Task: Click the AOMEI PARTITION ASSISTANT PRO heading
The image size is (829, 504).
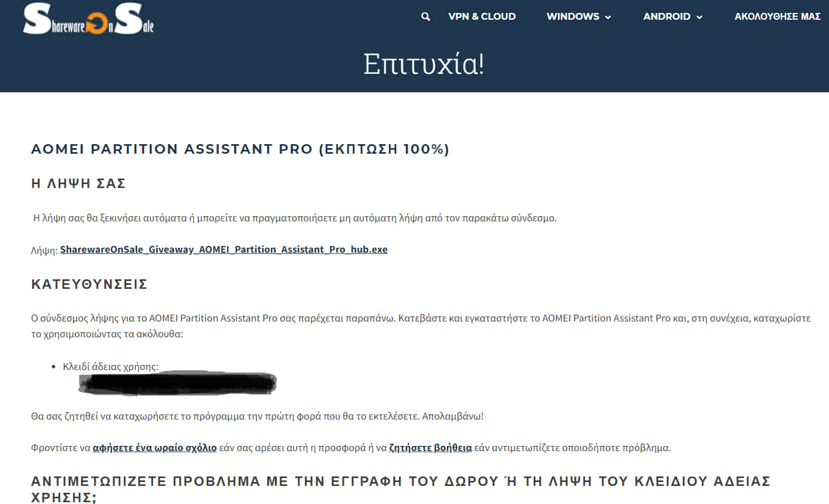Action: (x=240, y=149)
